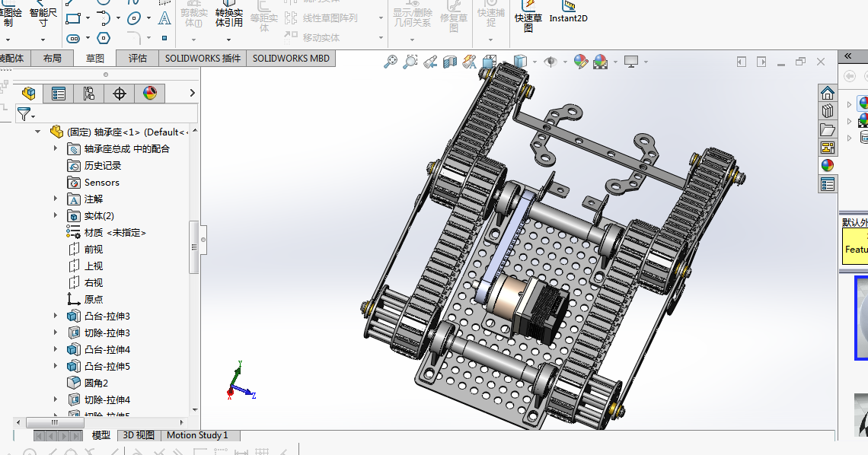Switch to the PropertyManager tab

[58, 94]
